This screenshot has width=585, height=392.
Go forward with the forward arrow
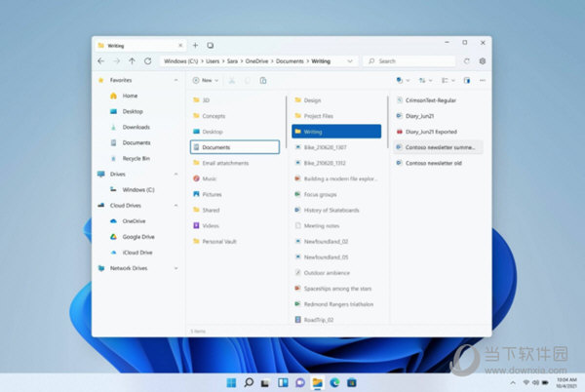pyautogui.click(x=117, y=61)
